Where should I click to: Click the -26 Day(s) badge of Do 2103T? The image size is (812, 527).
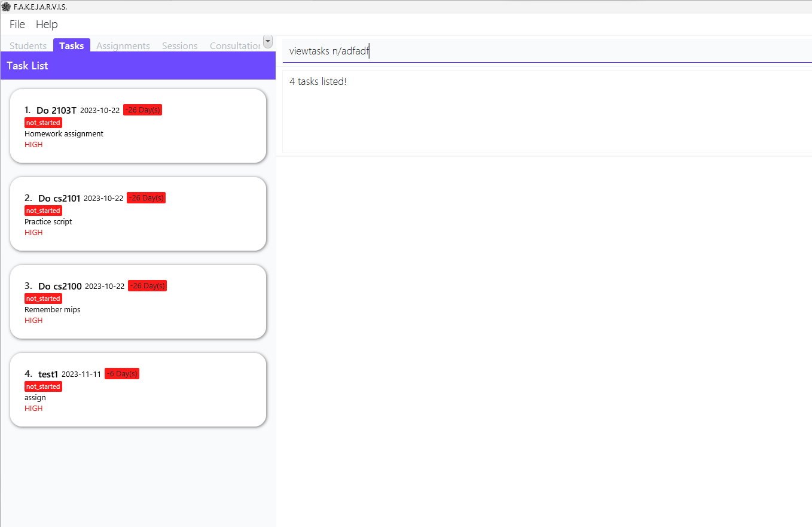[142, 110]
